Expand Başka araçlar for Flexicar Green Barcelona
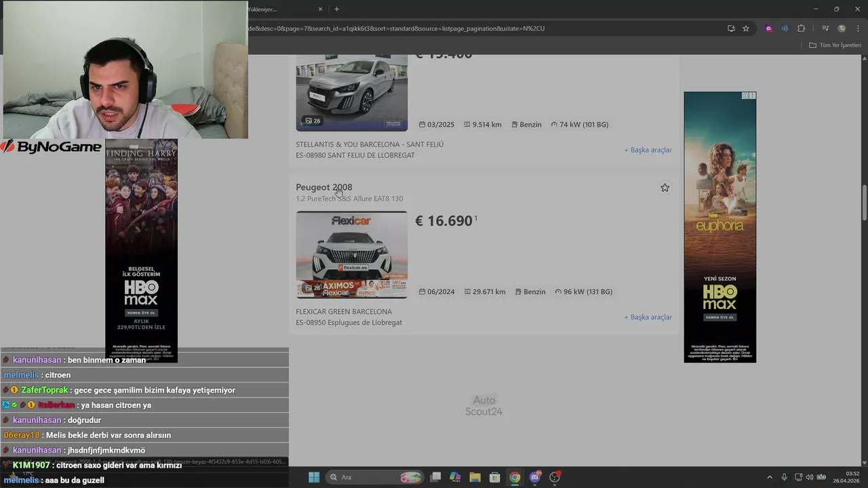 648,317
